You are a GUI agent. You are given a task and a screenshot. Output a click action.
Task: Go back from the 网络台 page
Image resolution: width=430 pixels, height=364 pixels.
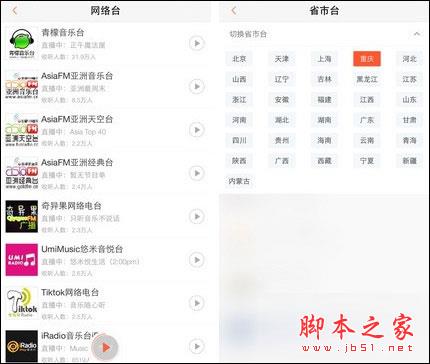coord(14,11)
